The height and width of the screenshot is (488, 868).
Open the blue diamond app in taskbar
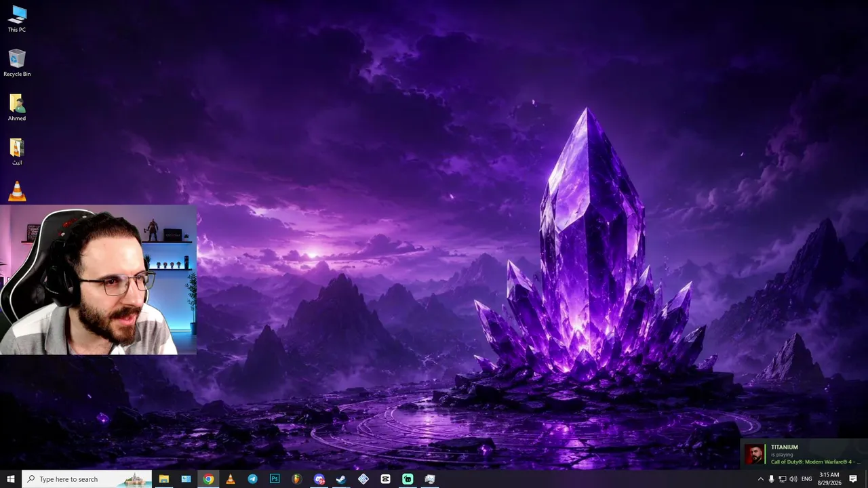click(x=363, y=479)
